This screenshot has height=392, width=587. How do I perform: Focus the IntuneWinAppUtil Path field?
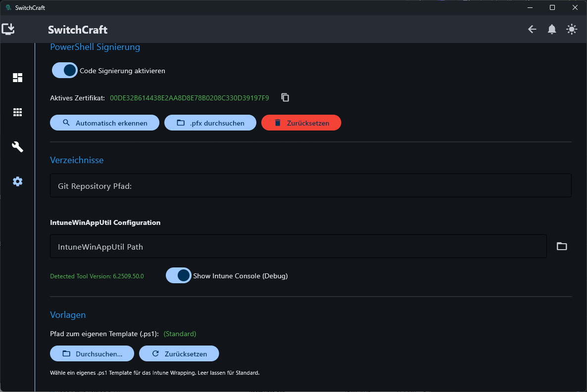pyautogui.click(x=298, y=246)
